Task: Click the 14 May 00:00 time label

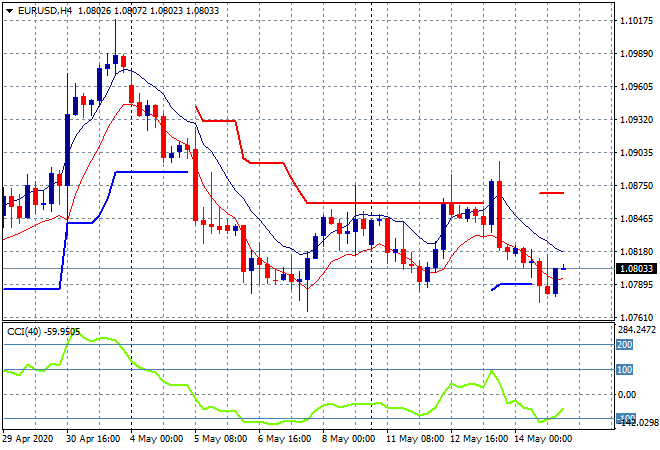Action: pyautogui.click(x=543, y=439)
